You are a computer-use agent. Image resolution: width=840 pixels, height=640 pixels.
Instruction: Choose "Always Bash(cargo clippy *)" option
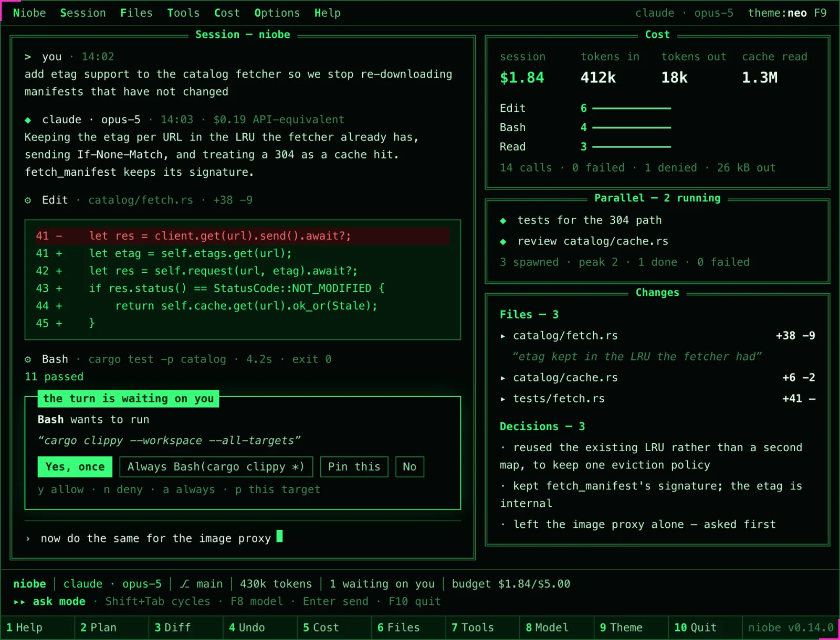[216, 467]
